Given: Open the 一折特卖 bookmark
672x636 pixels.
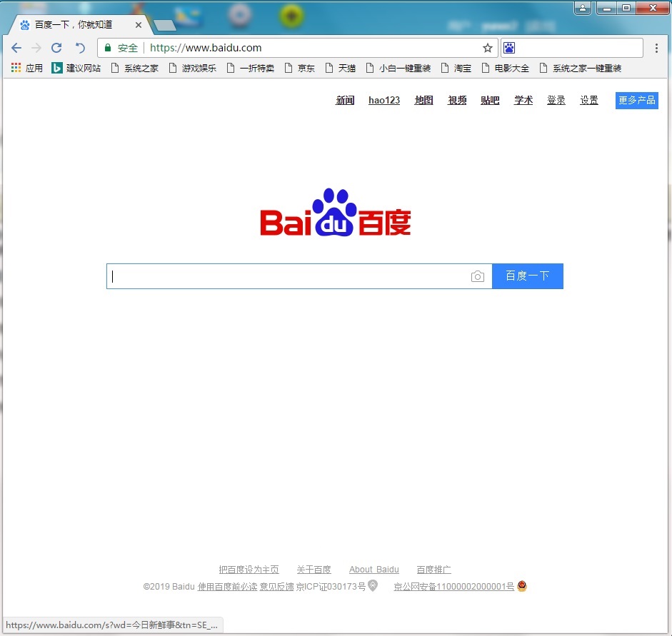Looking at the screenshot, I should pos(250,68).
